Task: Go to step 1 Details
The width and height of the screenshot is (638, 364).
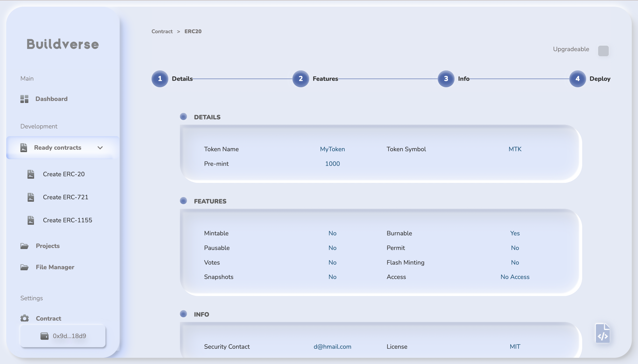Action: click(160, 79)
